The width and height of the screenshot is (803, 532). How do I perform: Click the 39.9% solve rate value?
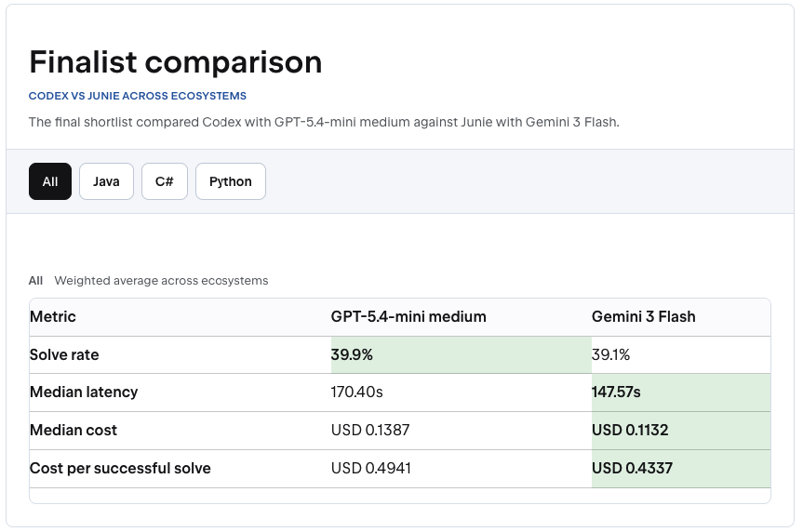point(352,354)
